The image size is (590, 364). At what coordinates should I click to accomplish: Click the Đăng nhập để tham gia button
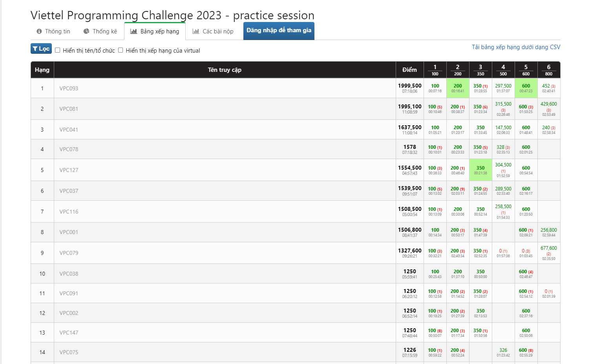coord(279,31)
